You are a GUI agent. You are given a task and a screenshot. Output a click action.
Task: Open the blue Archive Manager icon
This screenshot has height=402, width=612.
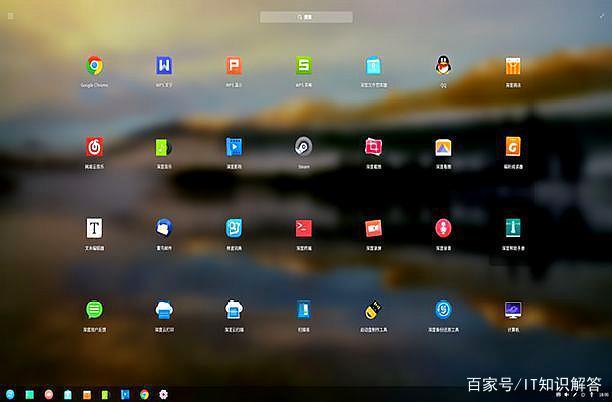click(x=304, y=310)
